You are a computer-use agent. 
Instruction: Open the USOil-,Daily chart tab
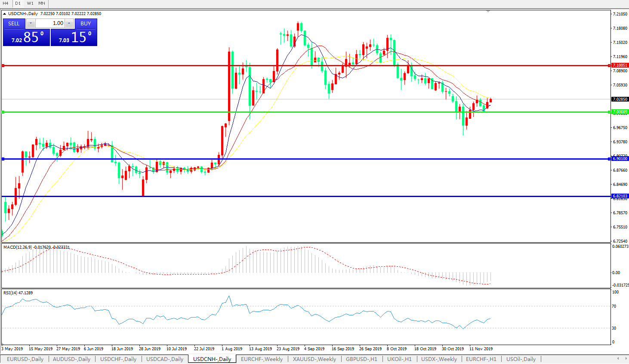(521, 359)
